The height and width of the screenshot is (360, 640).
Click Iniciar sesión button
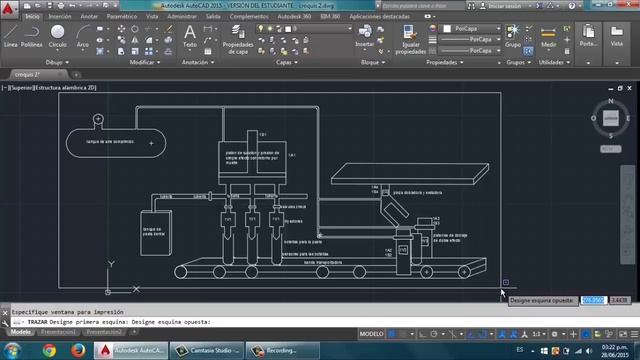(504, 6)
